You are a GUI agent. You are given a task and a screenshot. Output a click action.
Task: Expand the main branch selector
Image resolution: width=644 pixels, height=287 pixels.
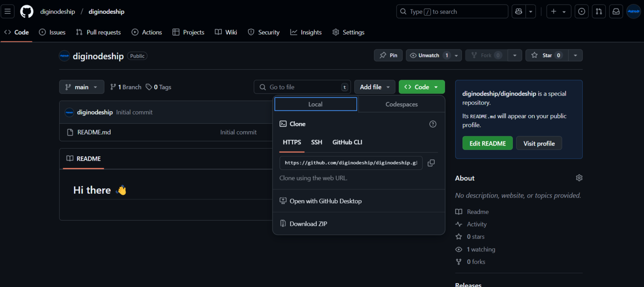pyautogui.click(x=81, y=87)
